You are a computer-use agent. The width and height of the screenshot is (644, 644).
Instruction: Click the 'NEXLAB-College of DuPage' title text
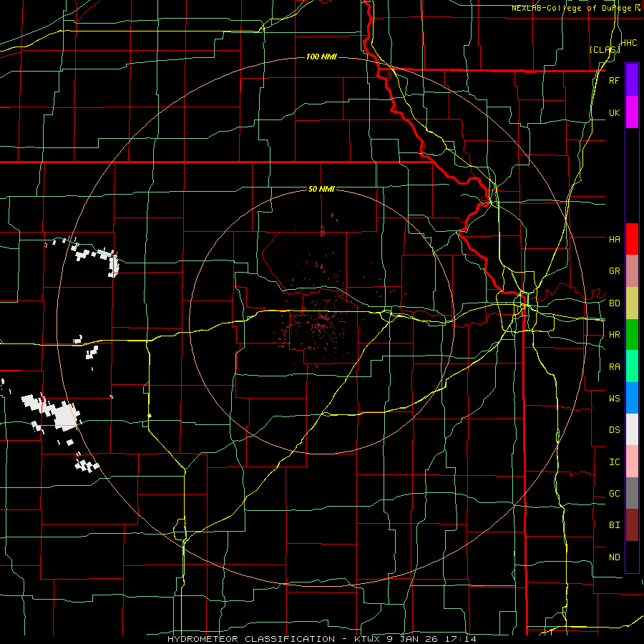[571, 8]
